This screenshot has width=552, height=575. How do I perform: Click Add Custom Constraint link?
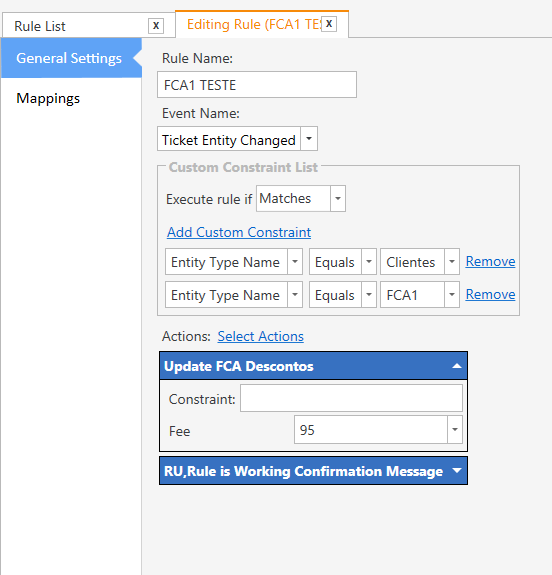pos(239,232)
